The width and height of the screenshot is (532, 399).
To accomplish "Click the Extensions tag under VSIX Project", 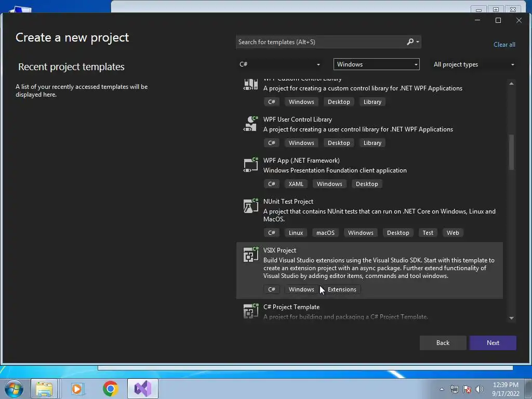I will pyautogui.click(x=342, y=289).
